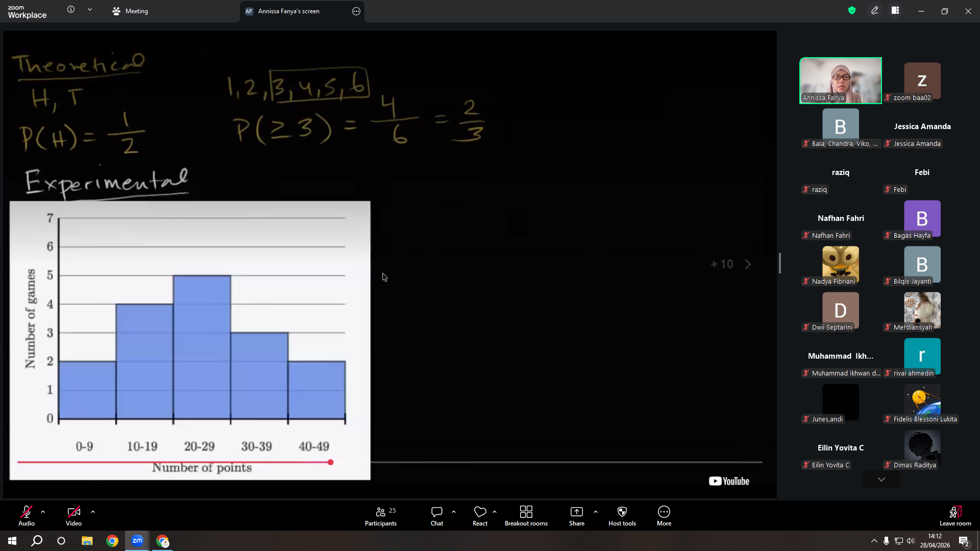Open the React emoji menu
Viewport: 980px width, 551px height.
click(x=480, y=516)
